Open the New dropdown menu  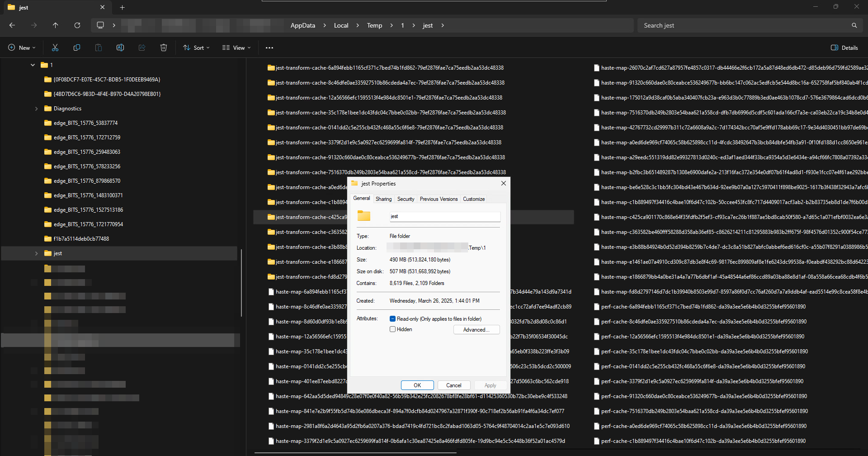(x=21, y=47)
